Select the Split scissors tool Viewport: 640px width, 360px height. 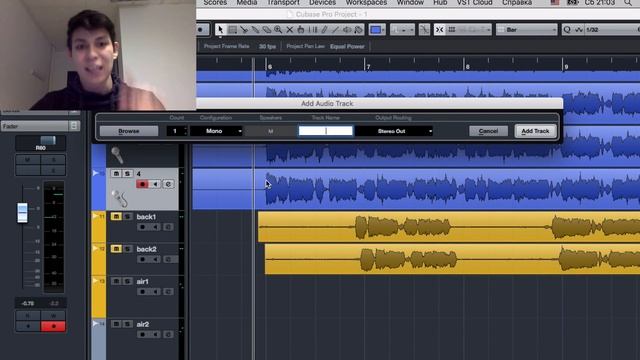pyautogui.click(x=244, y=29)
